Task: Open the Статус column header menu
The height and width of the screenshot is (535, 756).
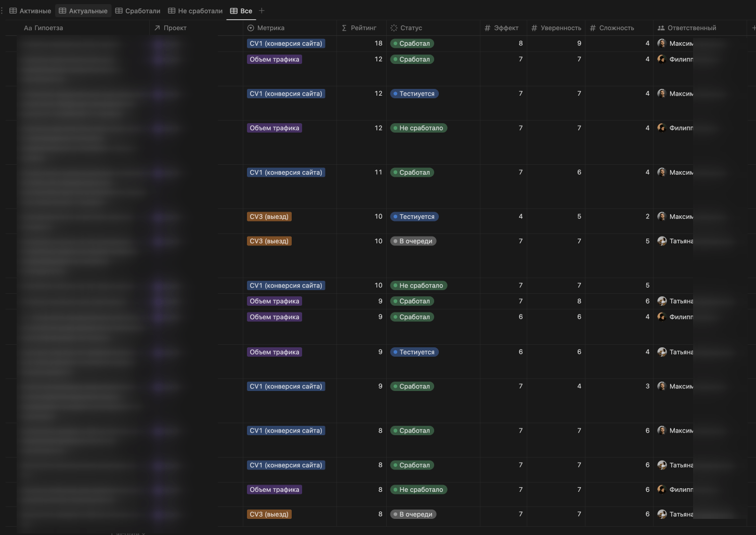Action: click(x=411, y=28)
